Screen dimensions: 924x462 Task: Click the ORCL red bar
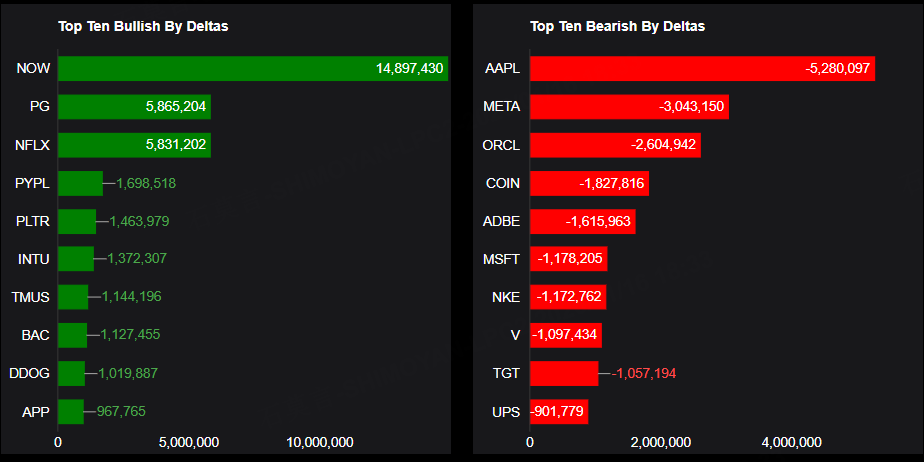click(x=615, y=145)
